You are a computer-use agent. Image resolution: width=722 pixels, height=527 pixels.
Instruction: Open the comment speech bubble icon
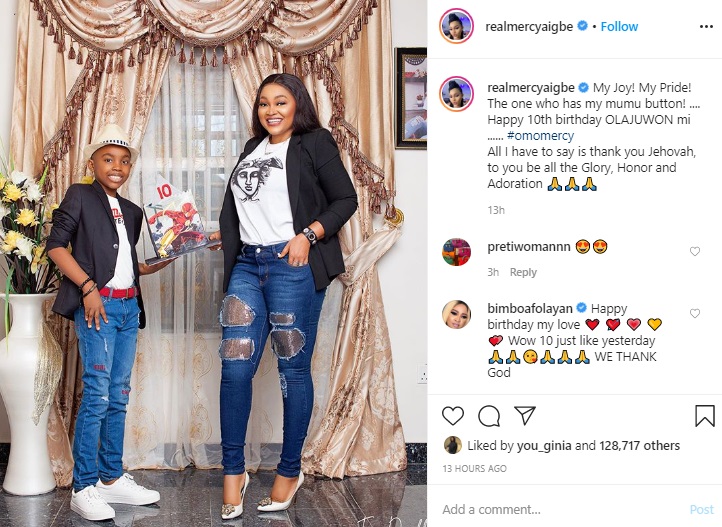click(489, 416)
